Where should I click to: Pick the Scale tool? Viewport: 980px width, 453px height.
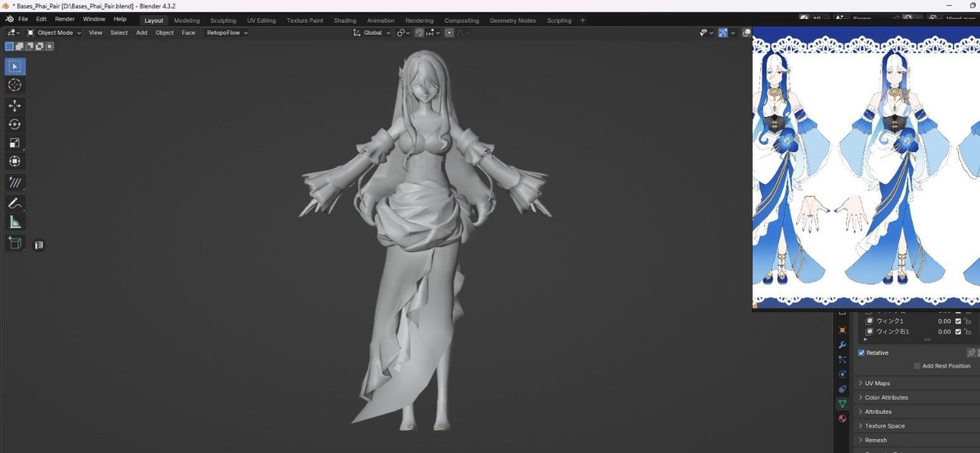(15, 142)
